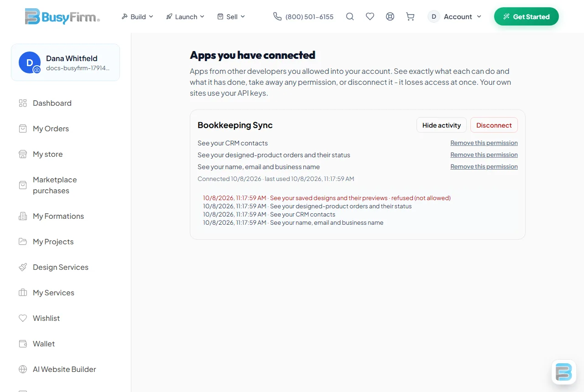
Task: Open My Orders page
Action: [66, 129]
